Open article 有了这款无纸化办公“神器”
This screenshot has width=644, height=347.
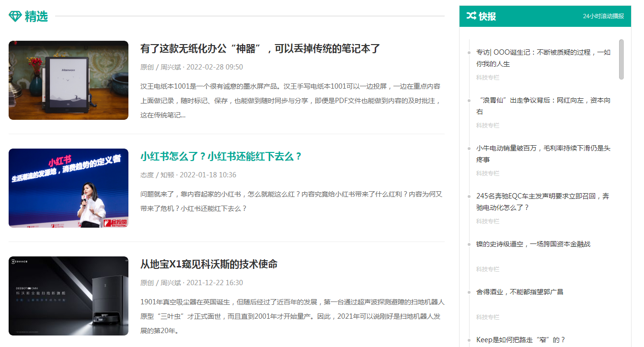(x=260, y=48)
